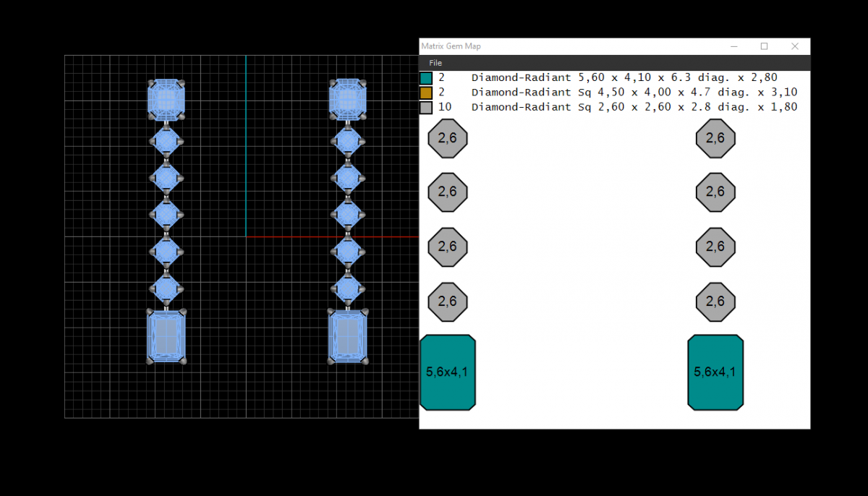Select the large bottom gem of right earring
Viewport: 868px width, 496px height.
[x=348, y=336]
